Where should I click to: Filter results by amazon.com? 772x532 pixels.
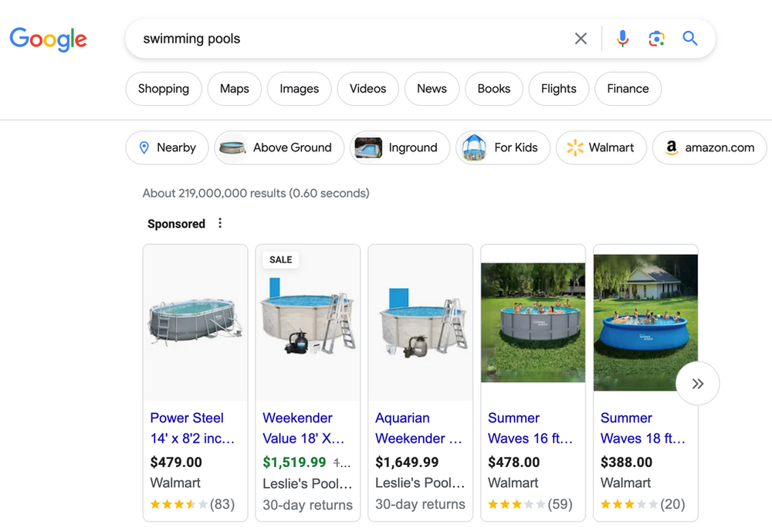pyautogui.click(x=709, y=147)
